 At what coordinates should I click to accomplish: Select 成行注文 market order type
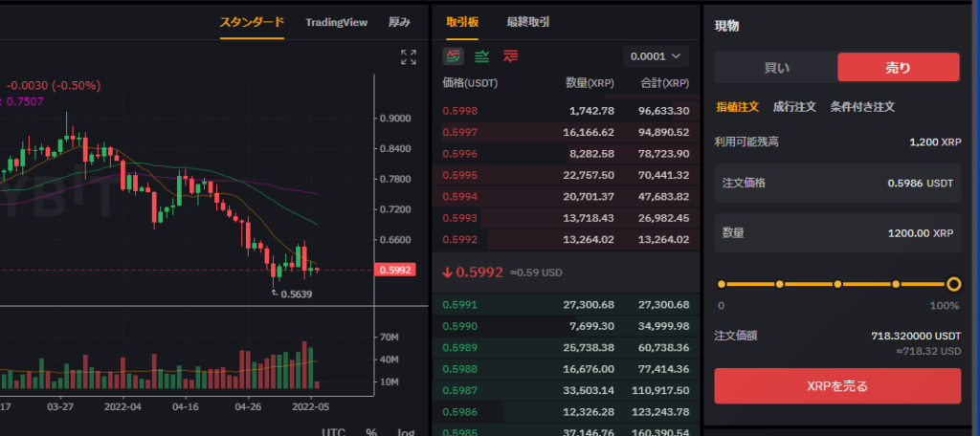coord(794,107)
